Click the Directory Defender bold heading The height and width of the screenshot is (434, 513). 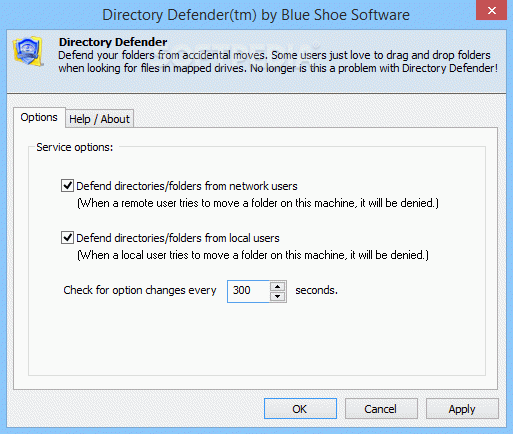coord(113,42)
